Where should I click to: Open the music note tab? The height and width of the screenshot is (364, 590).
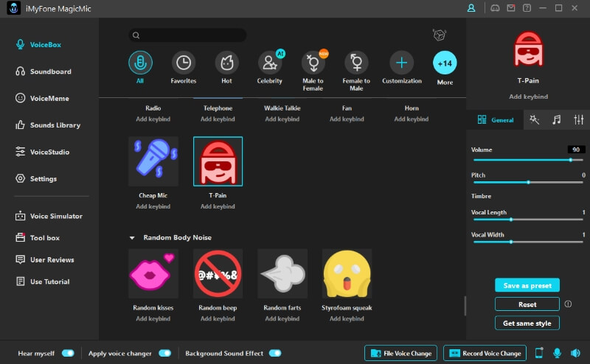click(557, 120)
